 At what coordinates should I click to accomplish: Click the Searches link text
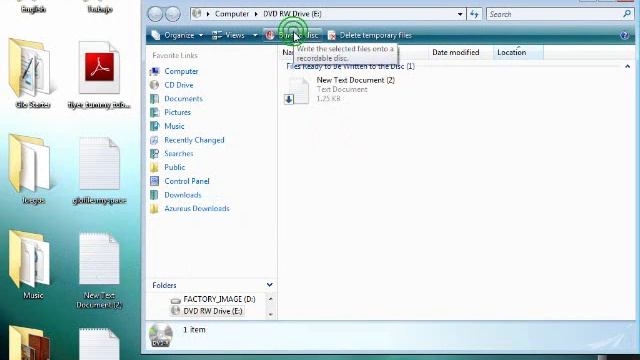click(179, 153)
